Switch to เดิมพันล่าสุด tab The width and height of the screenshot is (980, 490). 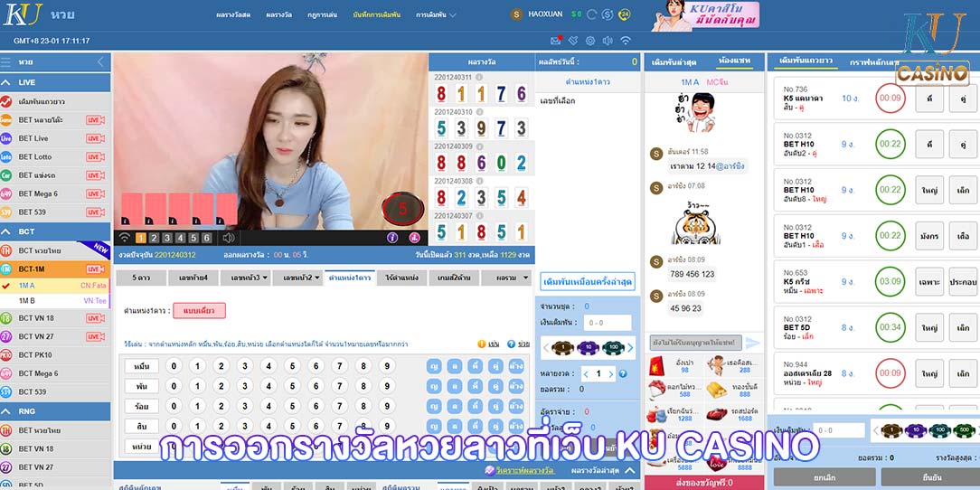point(674,61)
